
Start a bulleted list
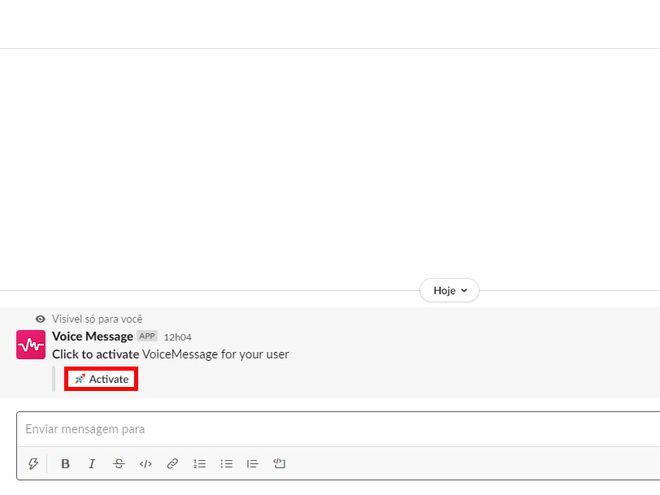pos(226,464)
